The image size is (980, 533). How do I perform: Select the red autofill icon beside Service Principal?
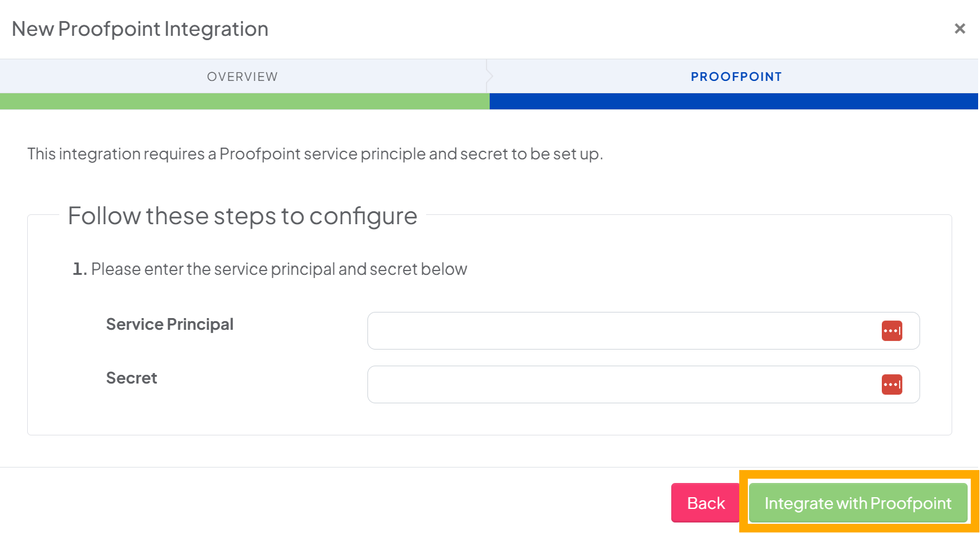892,330
